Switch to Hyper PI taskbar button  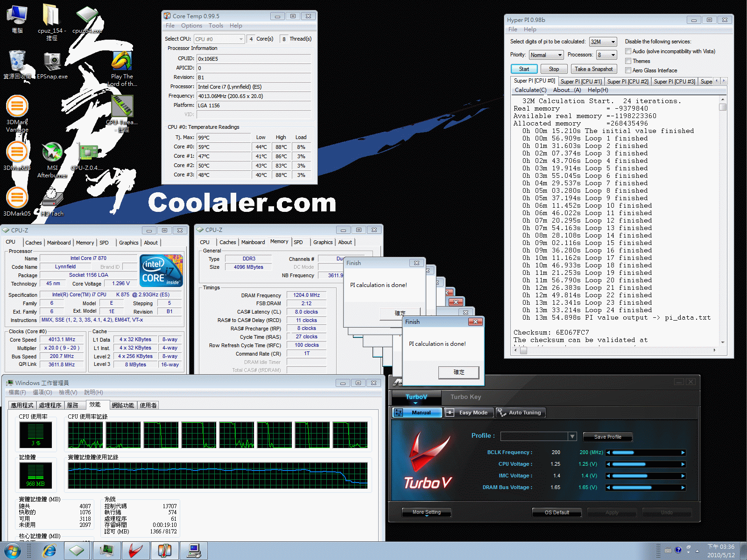click(193, 551)
